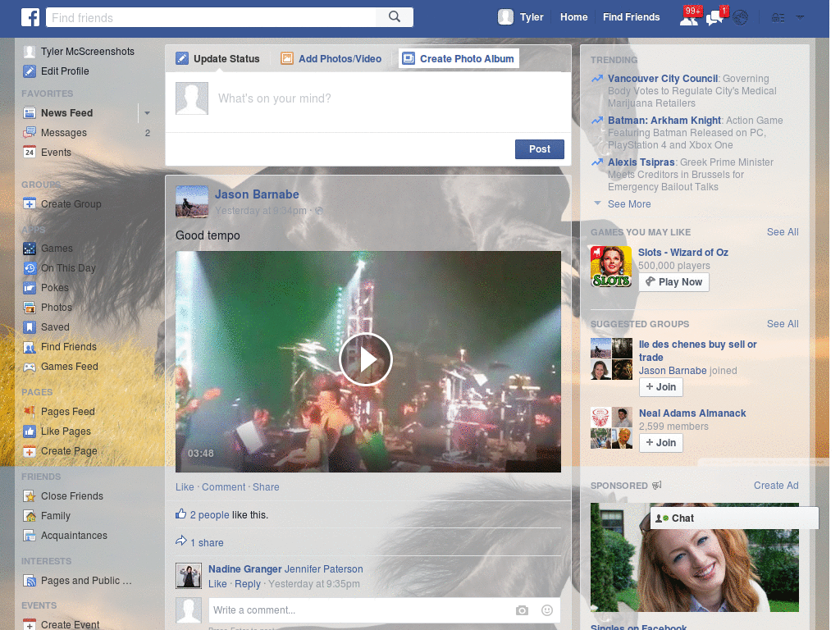840x630 pixels.
Task: Click the Saved bookmark icon
Action: pyautogui.click(x=30, y=327)
